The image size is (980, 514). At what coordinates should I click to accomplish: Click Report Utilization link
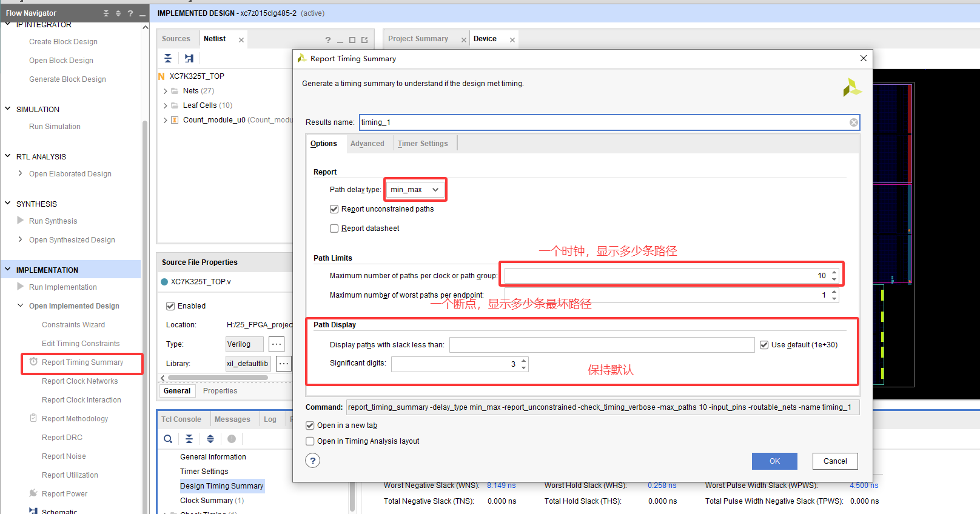click(70, 475)
